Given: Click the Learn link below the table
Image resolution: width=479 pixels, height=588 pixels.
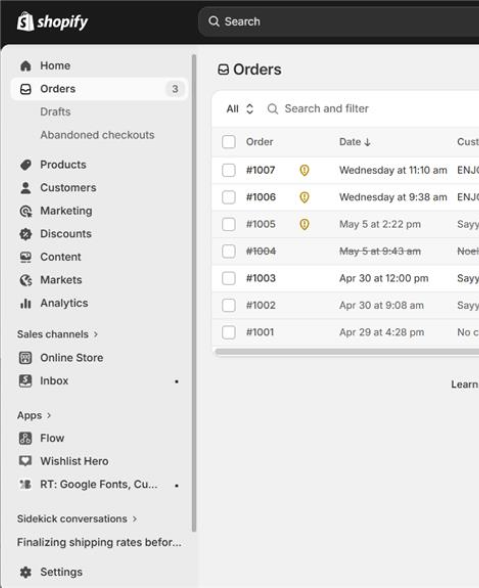Looking at the screenshot, I should [465, 384].
